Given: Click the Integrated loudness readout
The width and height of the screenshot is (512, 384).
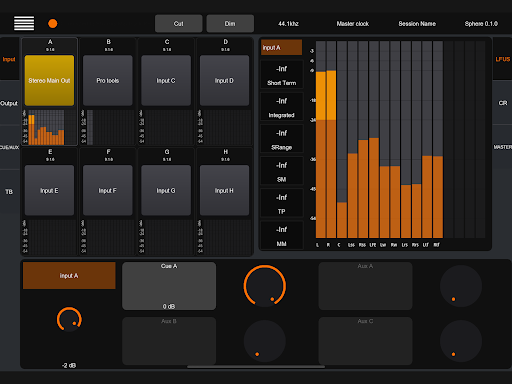Looking at the screenshot, I should click(282, 107).
